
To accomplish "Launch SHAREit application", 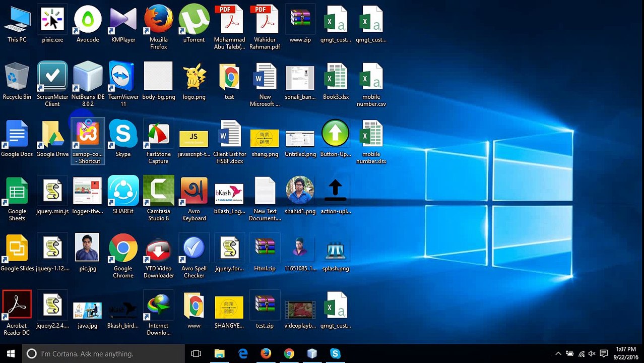I will 123,196.
